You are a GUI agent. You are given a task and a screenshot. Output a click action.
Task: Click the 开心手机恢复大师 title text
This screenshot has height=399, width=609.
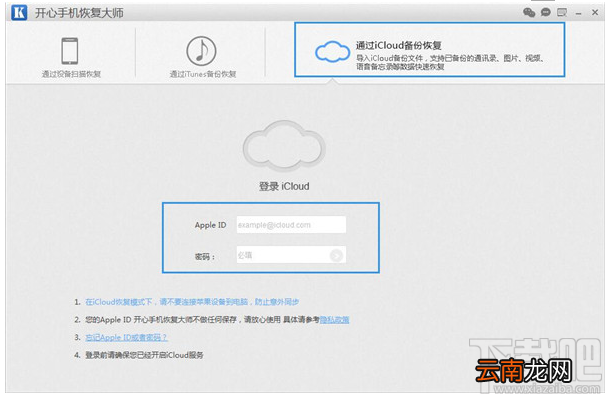pos(79,13)
